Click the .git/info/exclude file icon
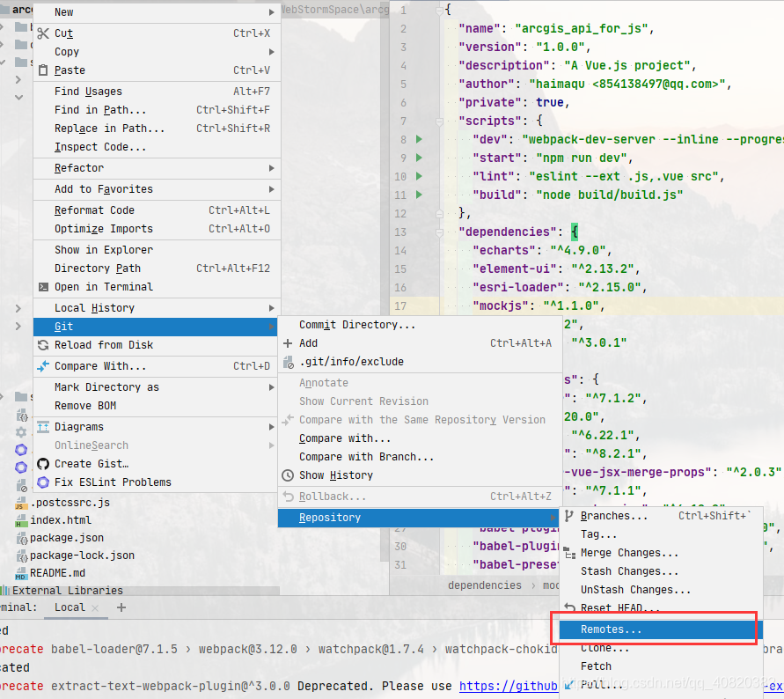 (289, 362)
